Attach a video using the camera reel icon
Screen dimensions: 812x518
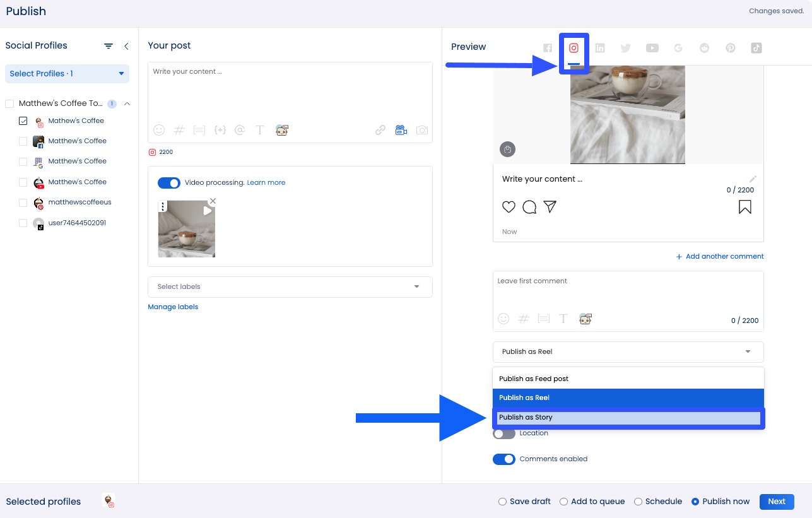point(401,130)
